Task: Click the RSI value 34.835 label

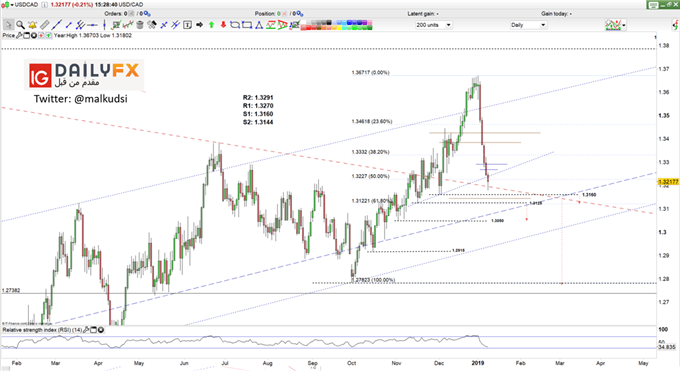Action: click(x=667, y=347)
